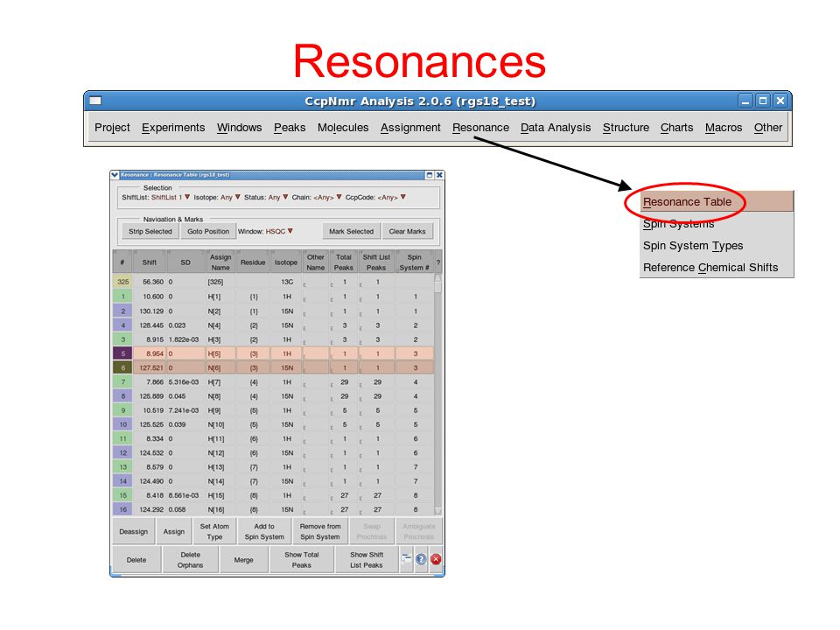Screen dimensions: 840x630
Task: Choose Resonance Table from the dropdown menu
Action: (x=717, y=202)
